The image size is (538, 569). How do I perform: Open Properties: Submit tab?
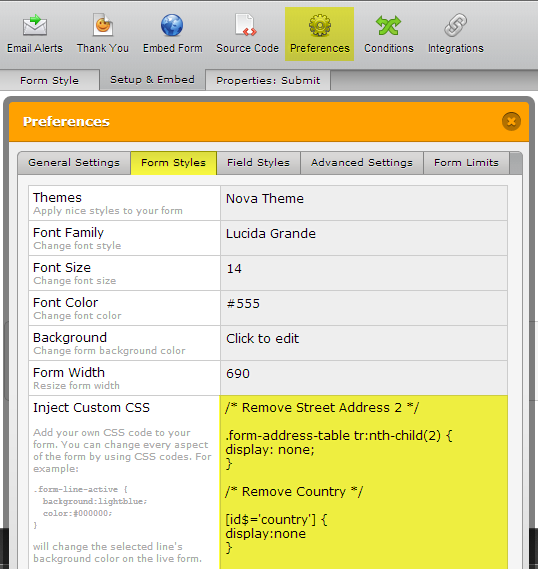[268, 80]
